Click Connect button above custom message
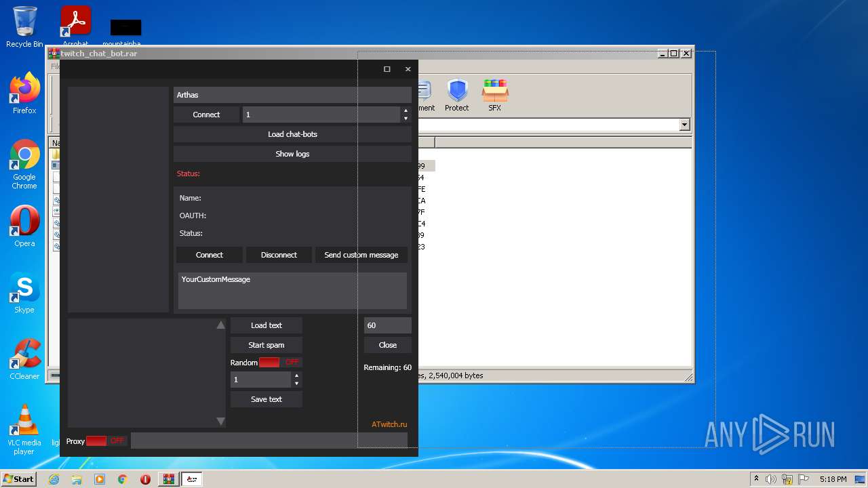 210,255
